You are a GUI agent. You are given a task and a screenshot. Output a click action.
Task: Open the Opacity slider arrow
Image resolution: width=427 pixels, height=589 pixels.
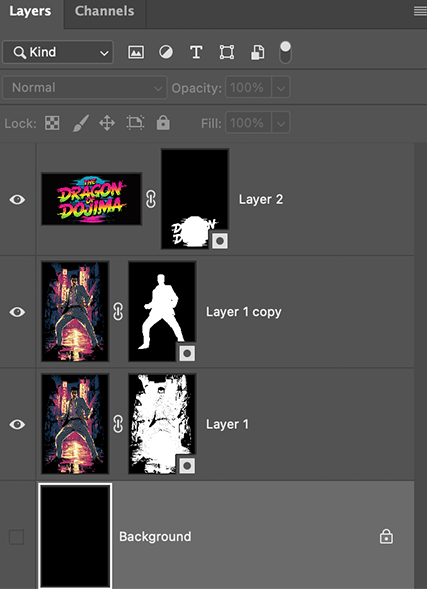(x=281, y=88)
